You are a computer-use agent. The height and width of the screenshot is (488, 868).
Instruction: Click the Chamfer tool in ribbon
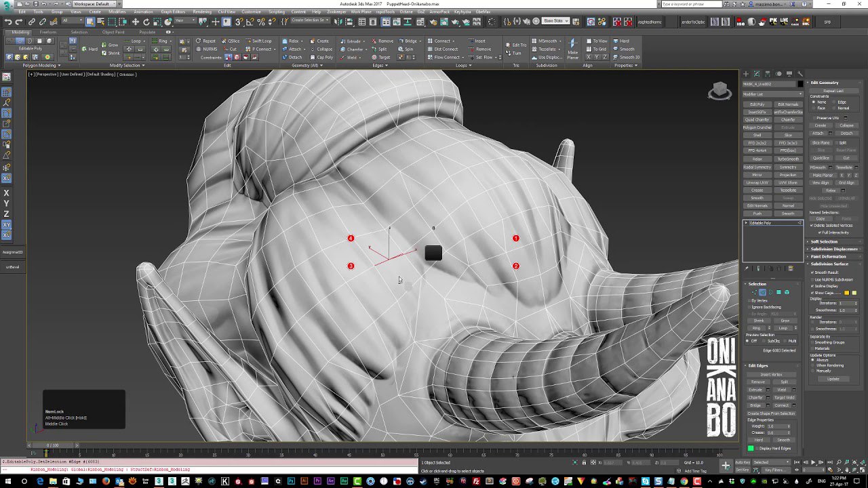[x=352, y=49]
